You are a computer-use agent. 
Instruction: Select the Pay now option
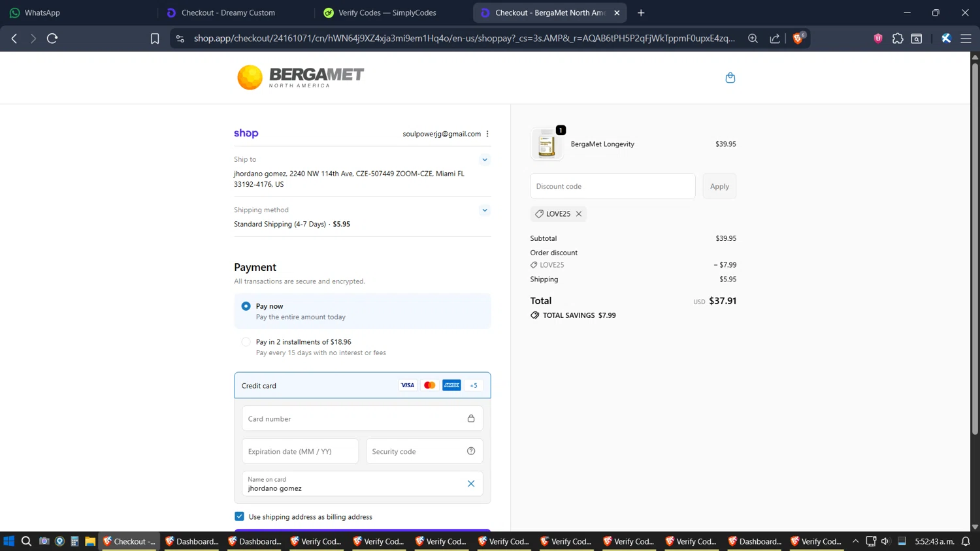246,306
